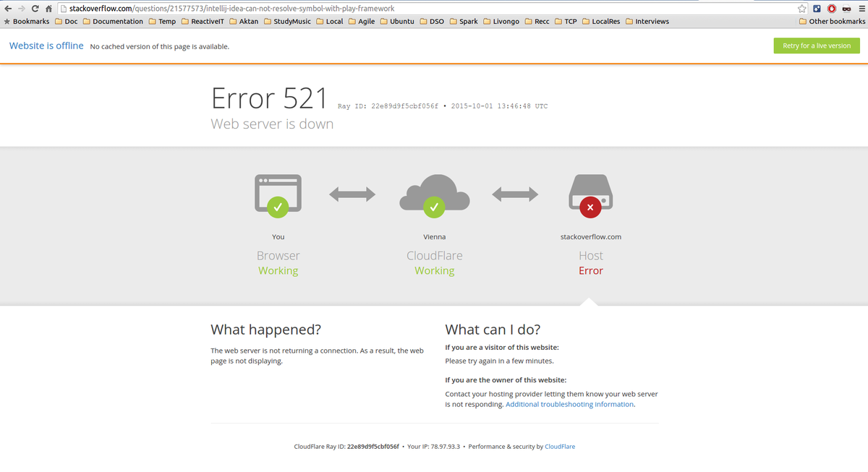Open the Livongo bookmarks folder
This screenshot has width=868, height=472.
[501, 22]
